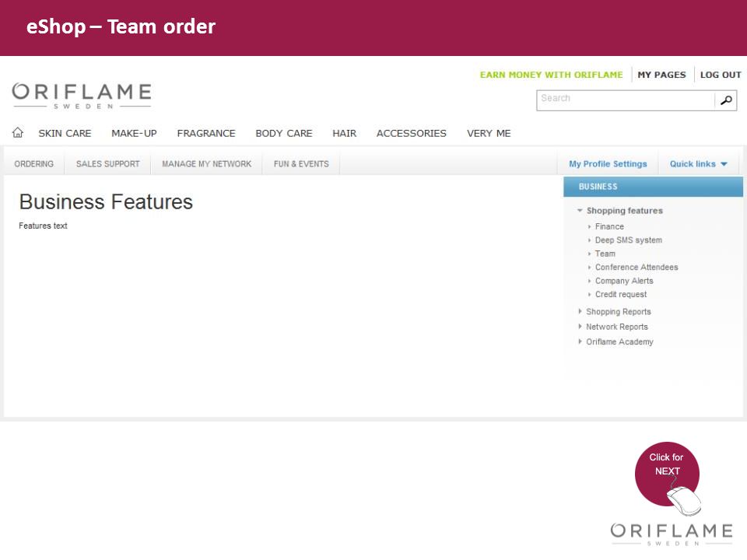This screenshot has height=560, width=747.
Task: Click the 'Click for NEXT' mouse button
Action: (x=668, y=477)
